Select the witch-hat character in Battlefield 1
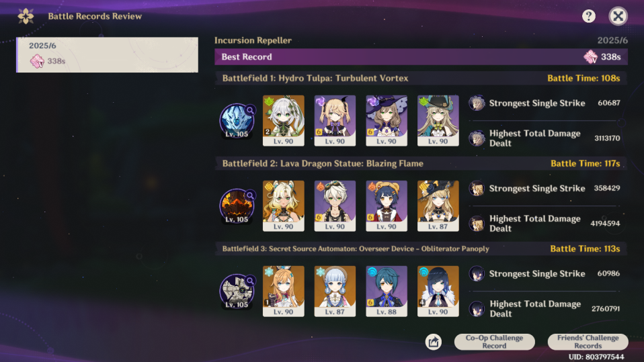 pyautogui.click(x=387, y=121)
